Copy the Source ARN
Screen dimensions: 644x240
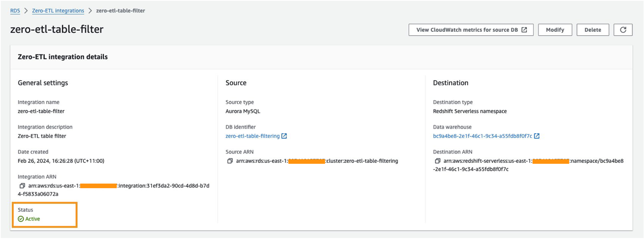click(230, 161)
